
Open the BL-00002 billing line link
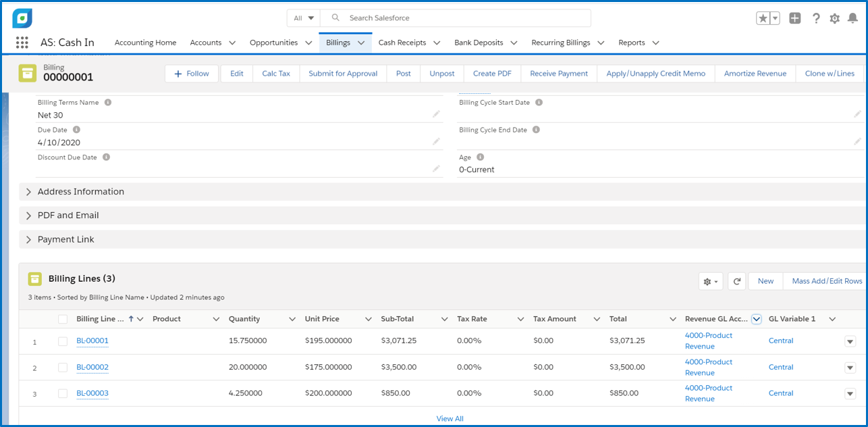[x=92, y=368]
